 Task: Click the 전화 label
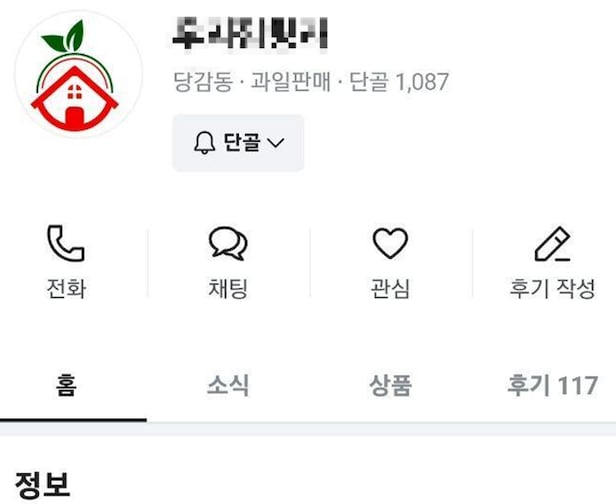(x=66, y=289)
